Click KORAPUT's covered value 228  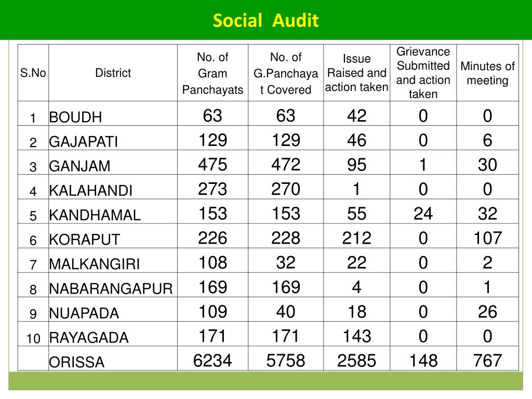click(x=286, y=238)
